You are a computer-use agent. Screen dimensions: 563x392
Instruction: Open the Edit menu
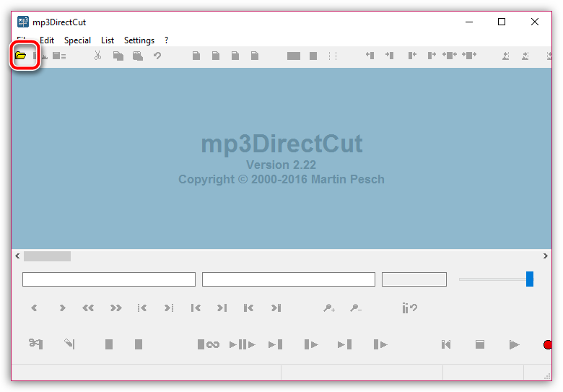[47, 40]
